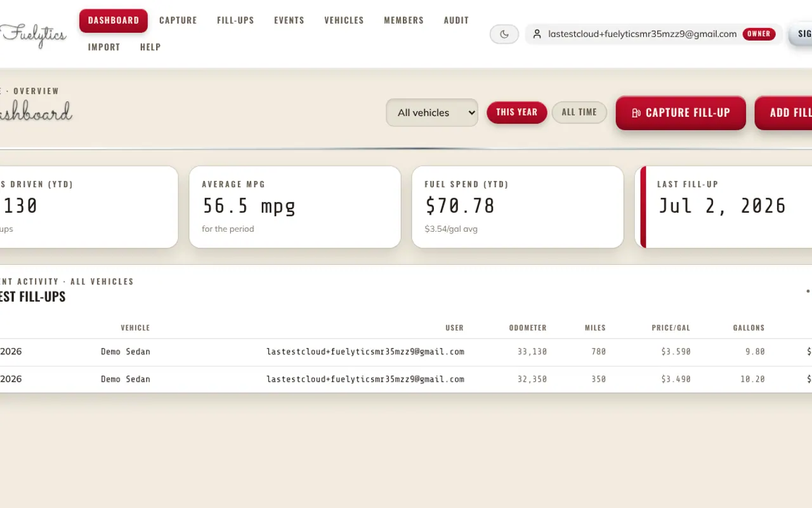
Task: Select the odometer value 32,350
Action: point(532,379)
